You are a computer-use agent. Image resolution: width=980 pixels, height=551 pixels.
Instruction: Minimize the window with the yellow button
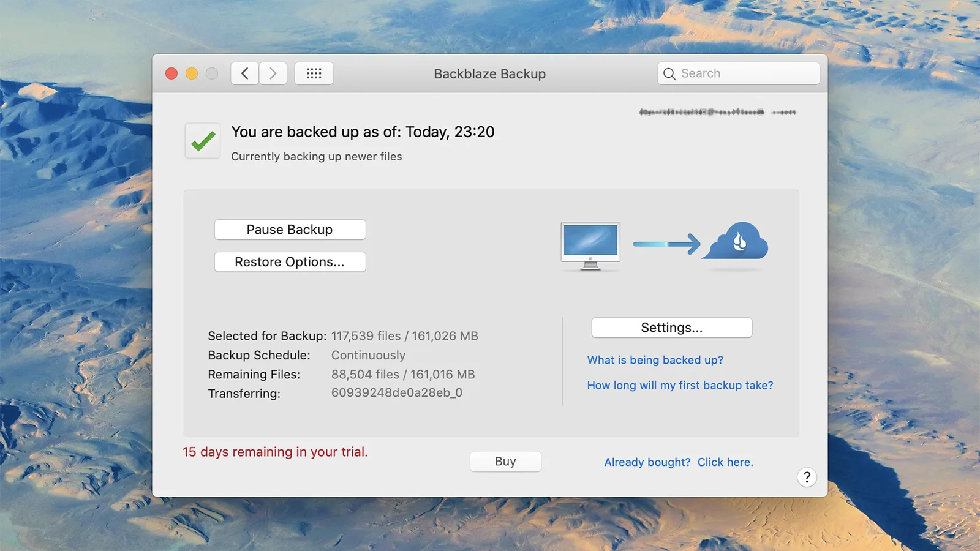click(x=192, y=73)
